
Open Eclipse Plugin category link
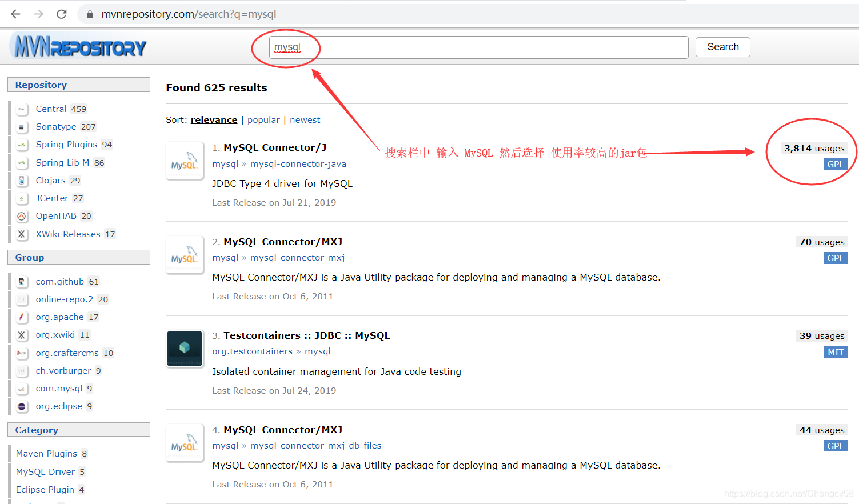[45, 490]
